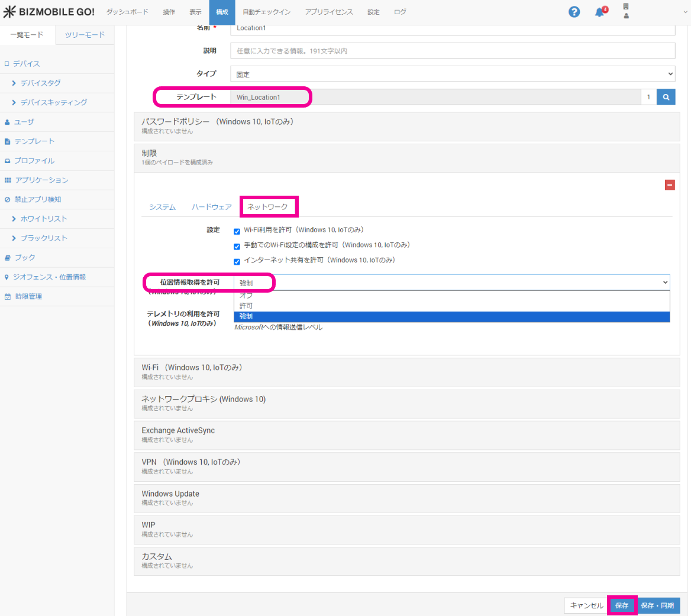Disable インターネット共有を許可 checkbox
691x616 pixels.
click(x=237, y=261)
